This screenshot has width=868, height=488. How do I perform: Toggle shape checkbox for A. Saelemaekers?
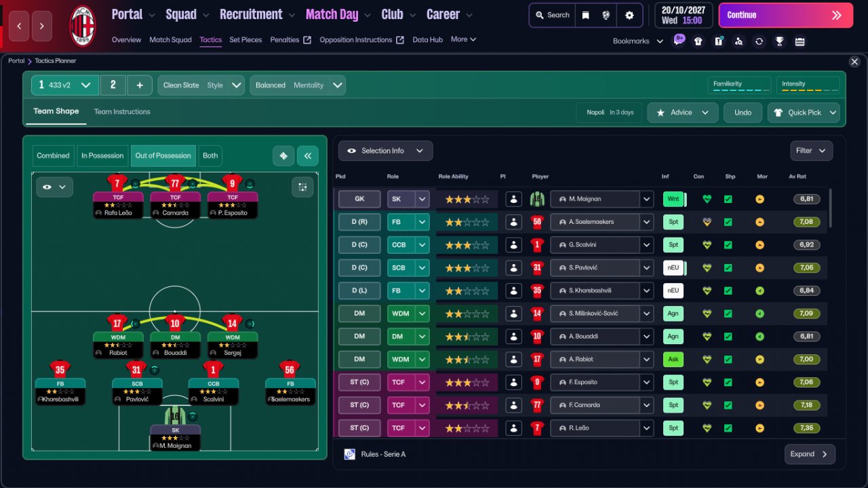click(x=728, y=222)
